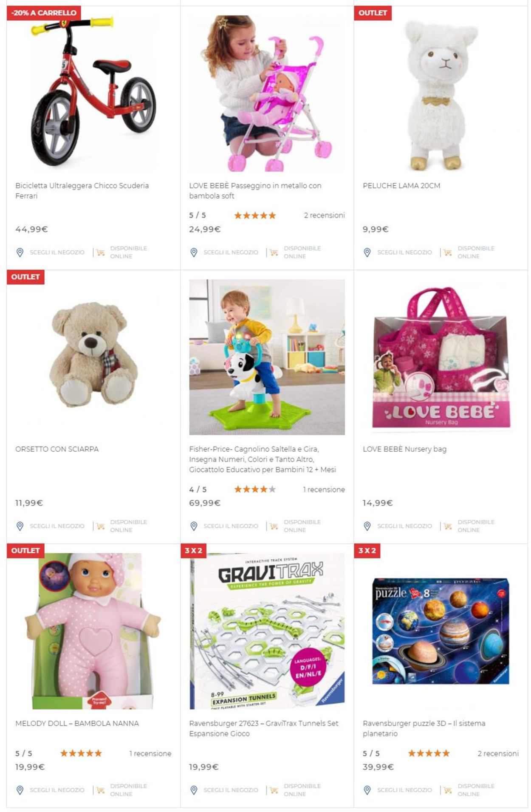Viewport: 531px width, 812px height.
Task: Click the cart icon under Orsetto con Sciarpa
Action: (101, 526)
